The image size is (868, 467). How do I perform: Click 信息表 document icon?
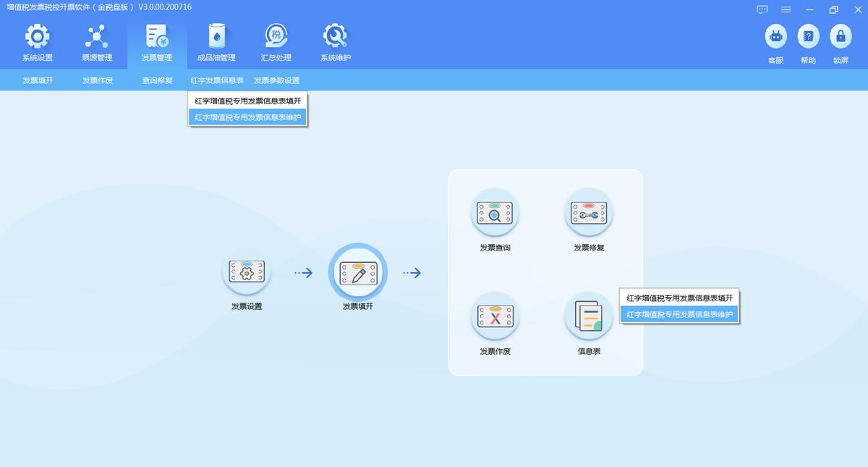[589, 316]
